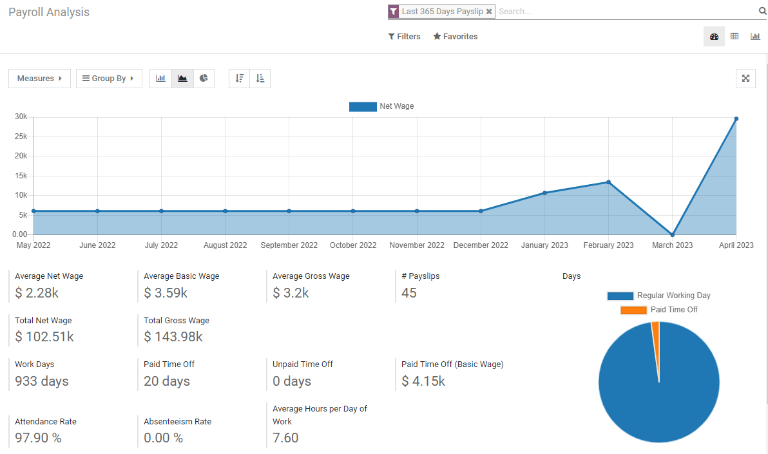The image size is (768, 454).
Task: Switch to pie chart display
Action: (204, 78)
